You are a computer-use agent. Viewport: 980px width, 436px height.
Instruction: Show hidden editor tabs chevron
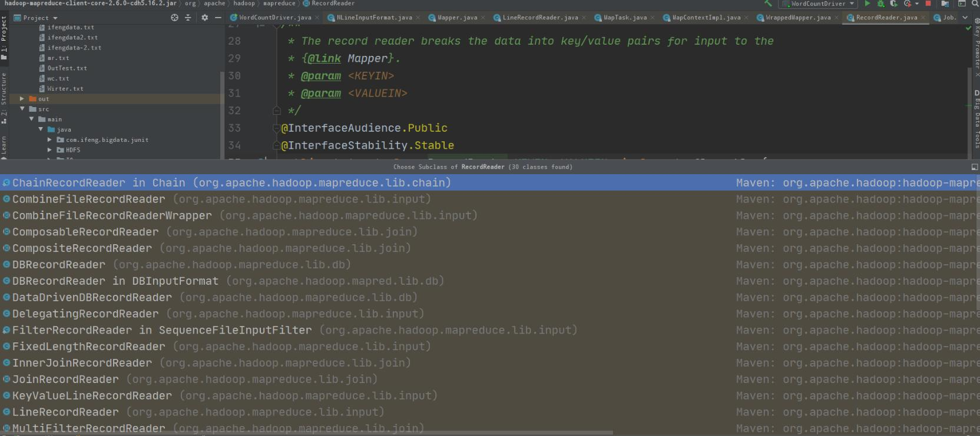[x=965, y=18]
